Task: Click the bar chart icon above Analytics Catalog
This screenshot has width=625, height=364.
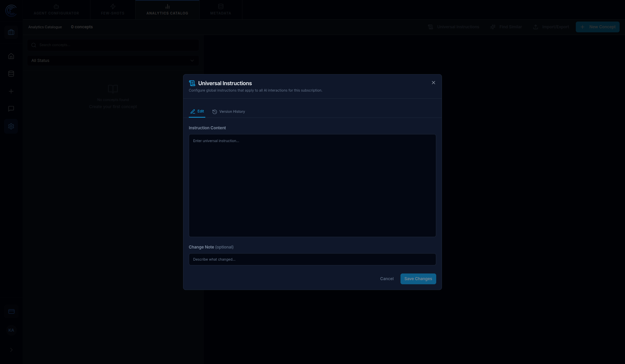Action: click(x=168, y=6)
